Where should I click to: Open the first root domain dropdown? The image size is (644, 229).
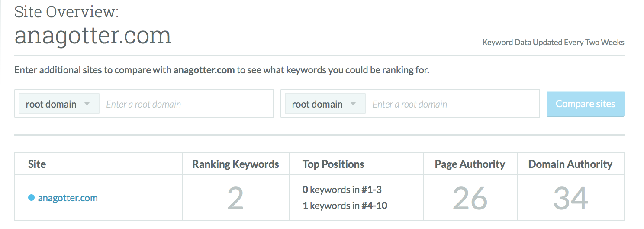(59, 104)
